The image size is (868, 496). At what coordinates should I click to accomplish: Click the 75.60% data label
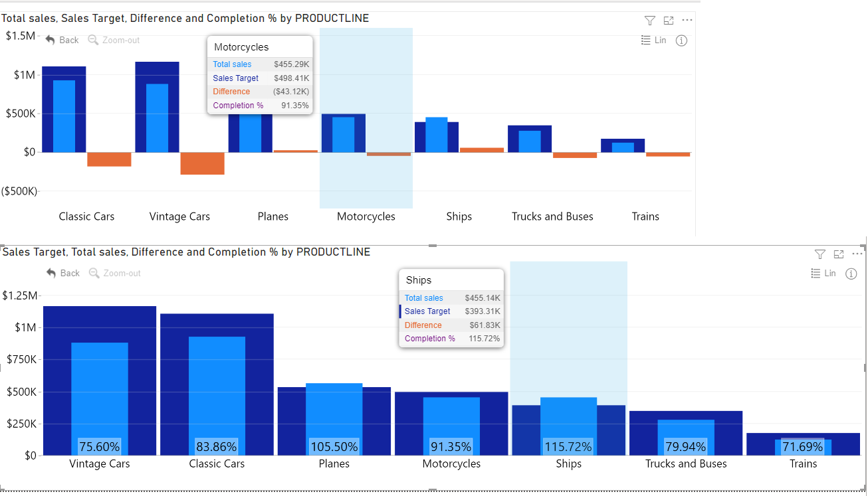[x=100, y=447]
